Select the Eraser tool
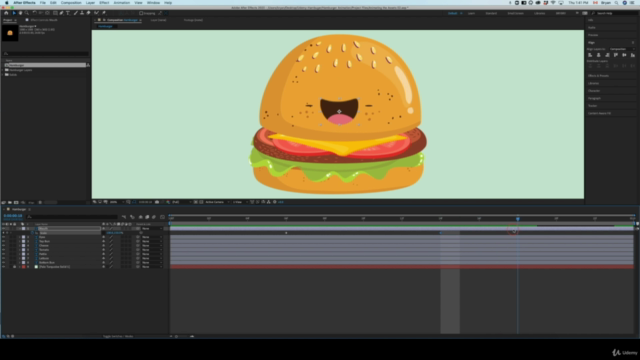The width and height of the screenshot is (640, 360). tap(88, 13)
